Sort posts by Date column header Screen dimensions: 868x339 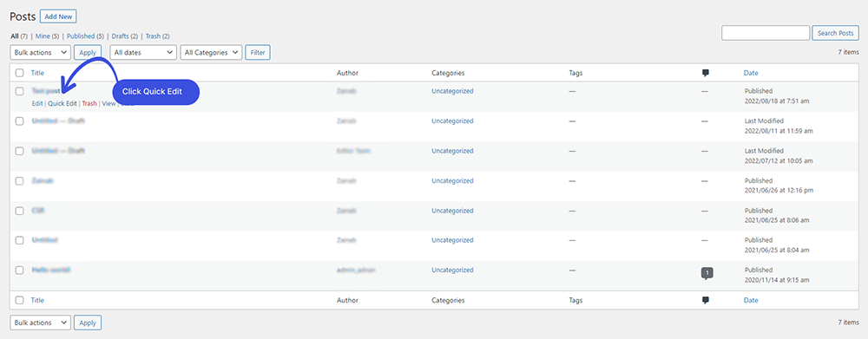[x=751, y=73]
